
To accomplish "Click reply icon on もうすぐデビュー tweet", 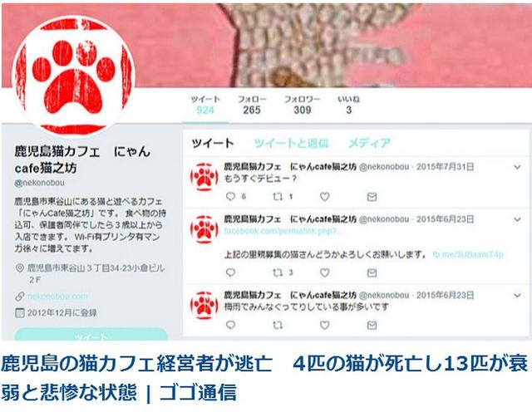I will [x=230, y=196].
